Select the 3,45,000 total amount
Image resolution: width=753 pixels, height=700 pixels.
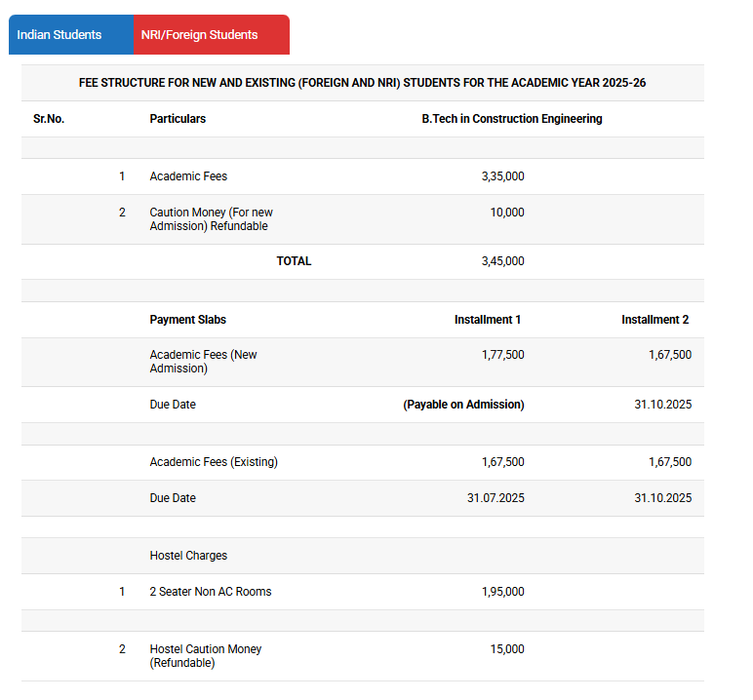(x=502, y=261)
